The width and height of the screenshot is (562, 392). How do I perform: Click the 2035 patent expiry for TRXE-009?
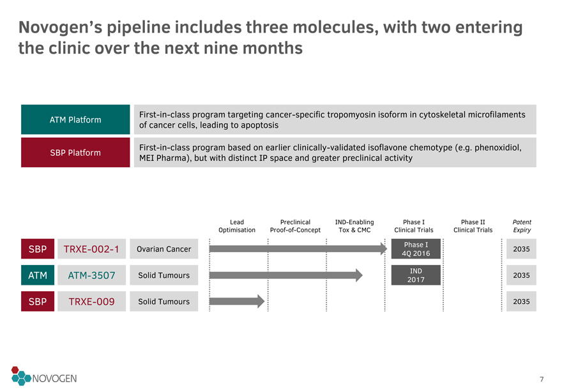521,301
